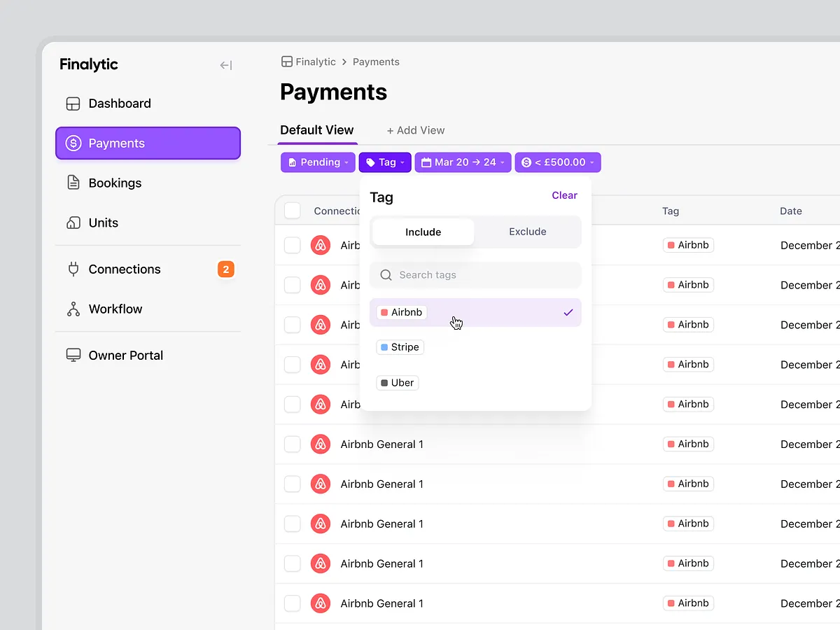The width and height of the screenshot is (840, 630).
Task: Check the select-all checkbox in the table header
Action: click(x=292, y=210)
